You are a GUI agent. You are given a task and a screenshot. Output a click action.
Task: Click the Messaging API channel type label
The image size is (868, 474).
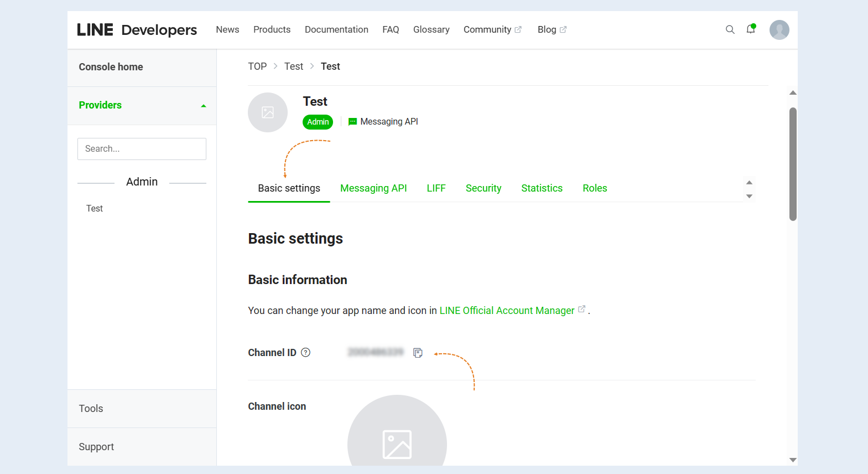pyautogui.click(x=383, y=122)
